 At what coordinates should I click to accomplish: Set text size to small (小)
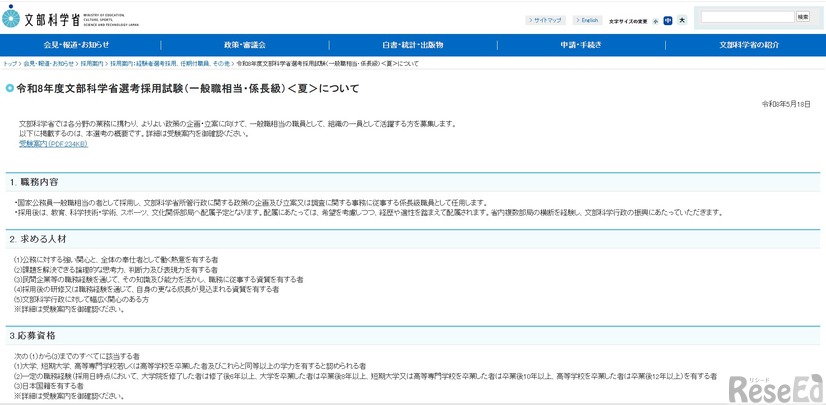point(655,21)
